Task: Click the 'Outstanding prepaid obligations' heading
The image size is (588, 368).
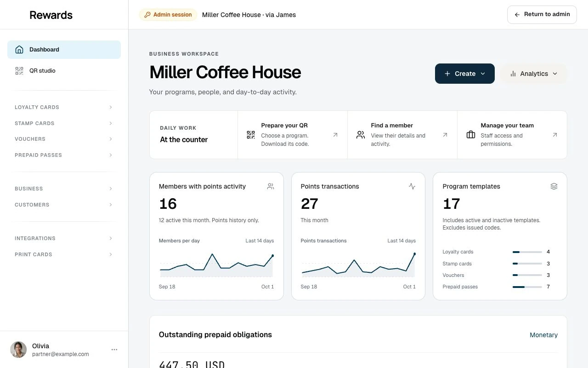Action: [215, 335]
